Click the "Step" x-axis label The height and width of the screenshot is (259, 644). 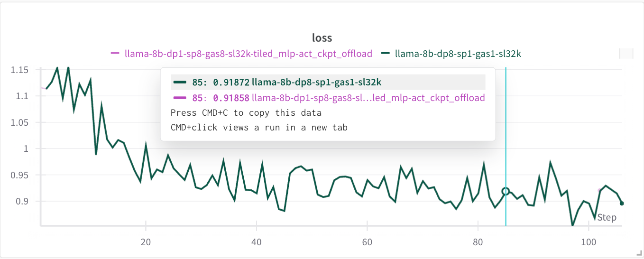[607, 218]
